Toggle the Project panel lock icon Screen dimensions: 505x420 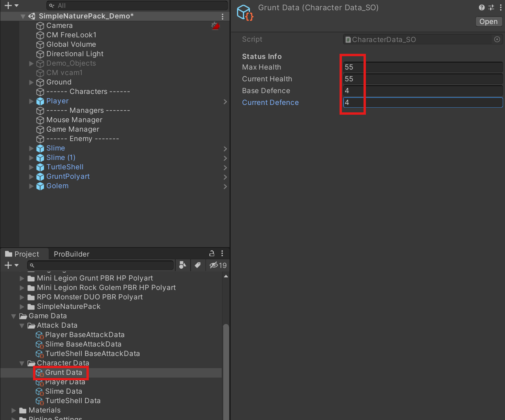(212, 253)
